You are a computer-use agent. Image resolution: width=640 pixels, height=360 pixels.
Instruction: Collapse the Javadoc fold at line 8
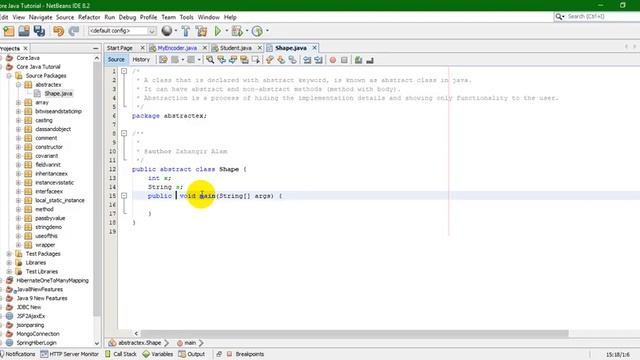tap(124, 133)
